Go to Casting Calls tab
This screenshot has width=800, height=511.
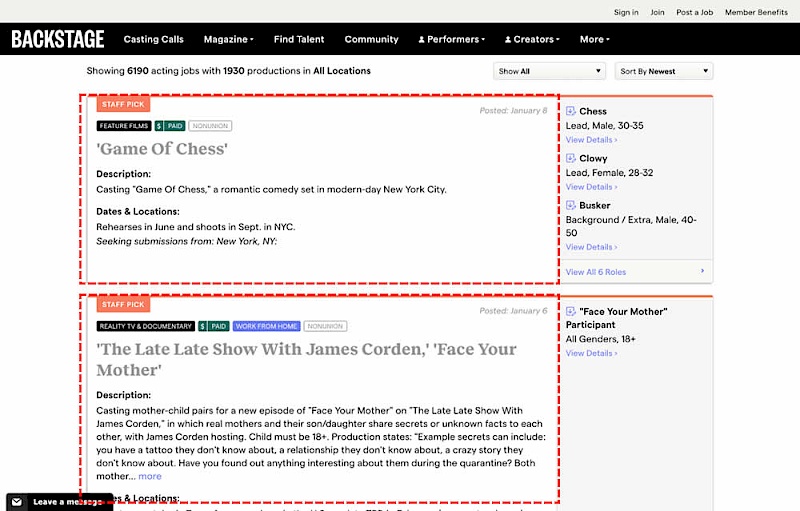153,40
